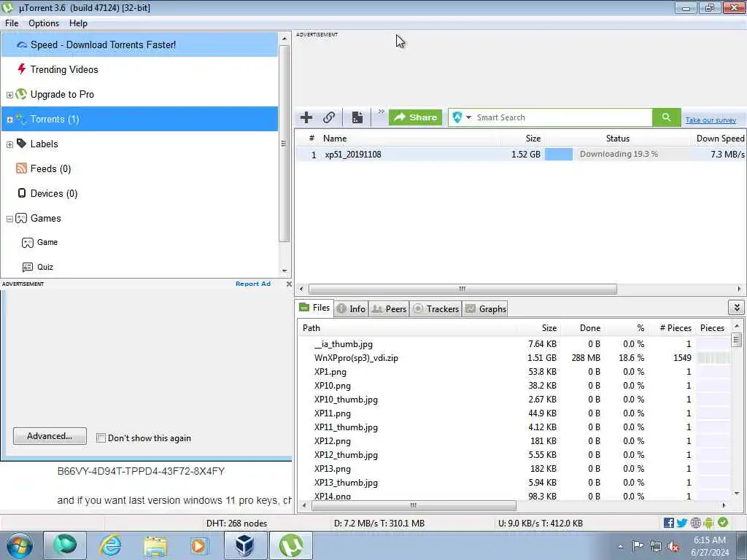The height and width of the screenshot is (560, 747).
Task: Switch to the Graphs tab
Action: [x=485, y=309]
